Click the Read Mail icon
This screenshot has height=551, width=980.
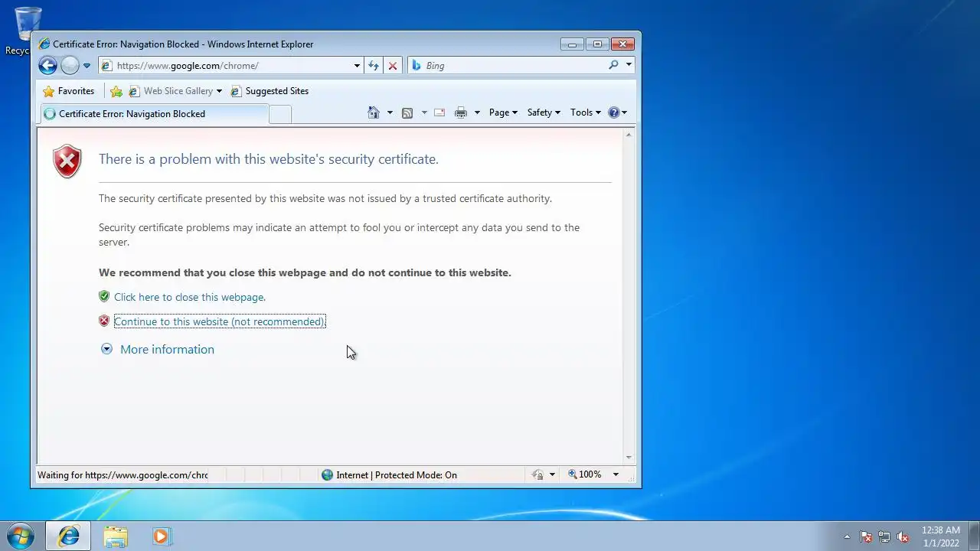tap(439, 112)
